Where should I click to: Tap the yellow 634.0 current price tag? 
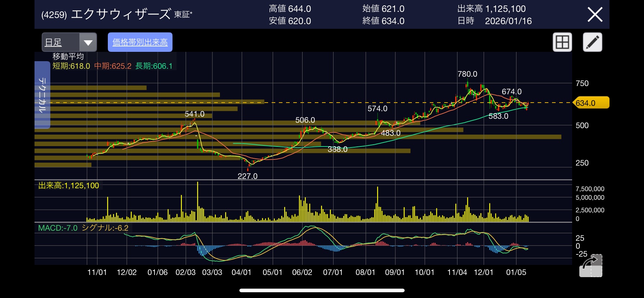591,103
